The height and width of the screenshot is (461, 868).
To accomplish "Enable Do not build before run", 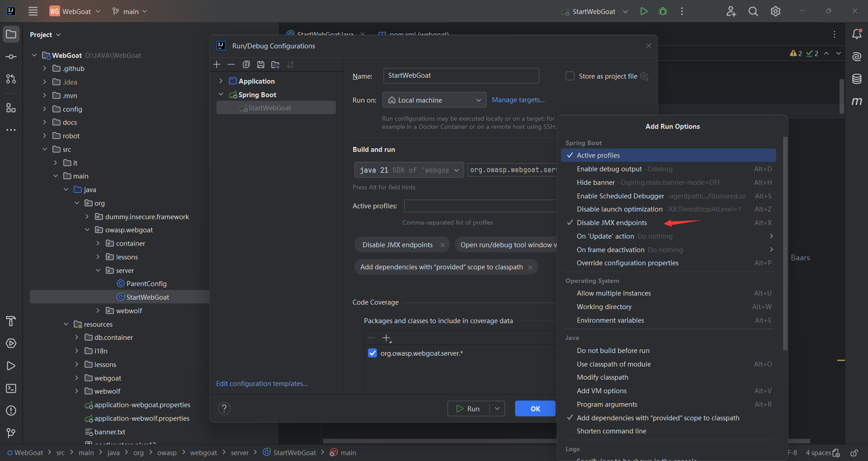I will (x=669, y=351).
